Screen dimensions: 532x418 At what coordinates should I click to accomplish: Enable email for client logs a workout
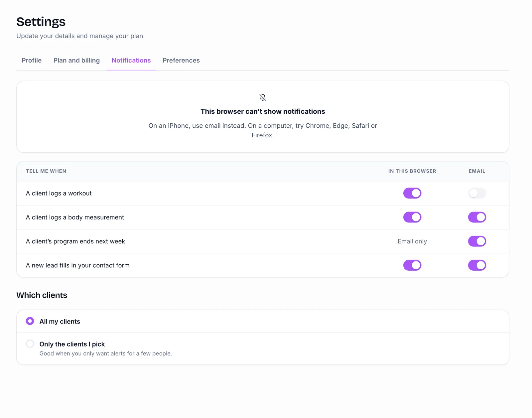point(477,193)
